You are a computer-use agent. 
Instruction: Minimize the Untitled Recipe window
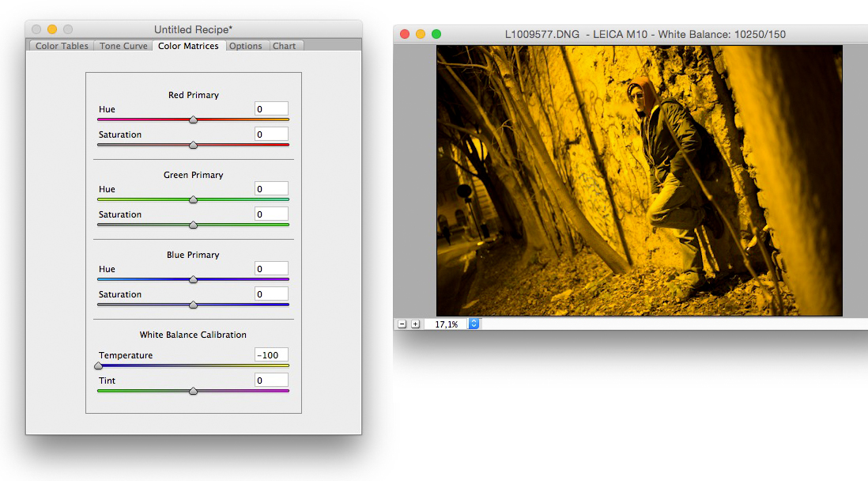tap(52, 29)
